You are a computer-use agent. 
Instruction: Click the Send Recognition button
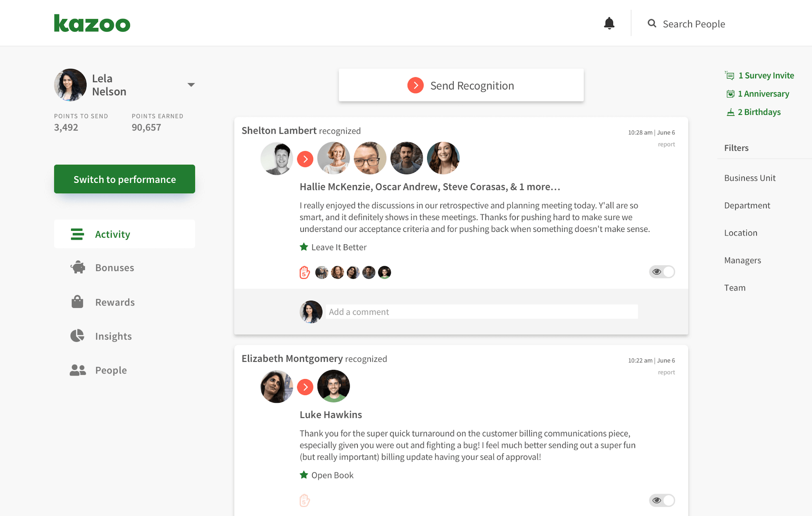point(461,85)
